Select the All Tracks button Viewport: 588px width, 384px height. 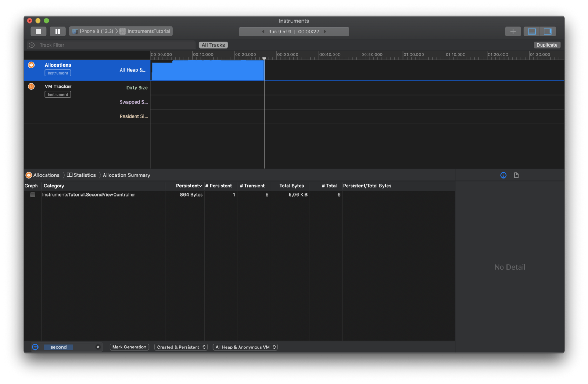213,45
